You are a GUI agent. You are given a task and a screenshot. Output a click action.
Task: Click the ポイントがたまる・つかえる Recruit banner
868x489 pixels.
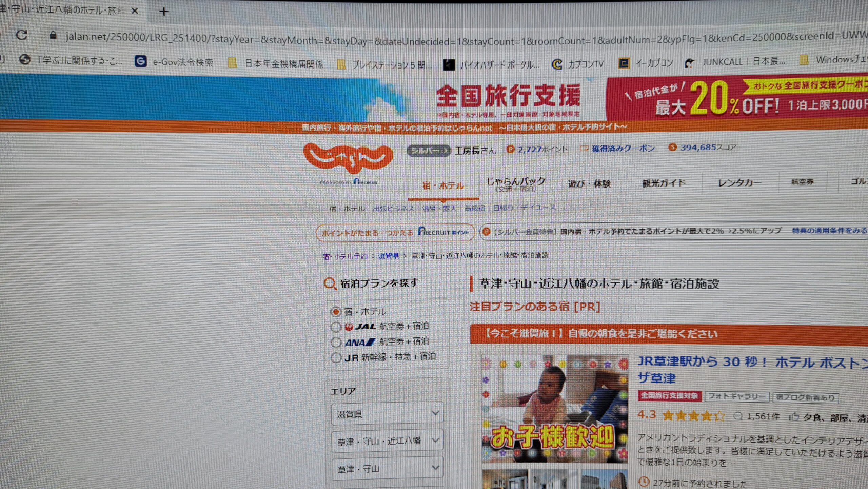[x=395, y=233]
